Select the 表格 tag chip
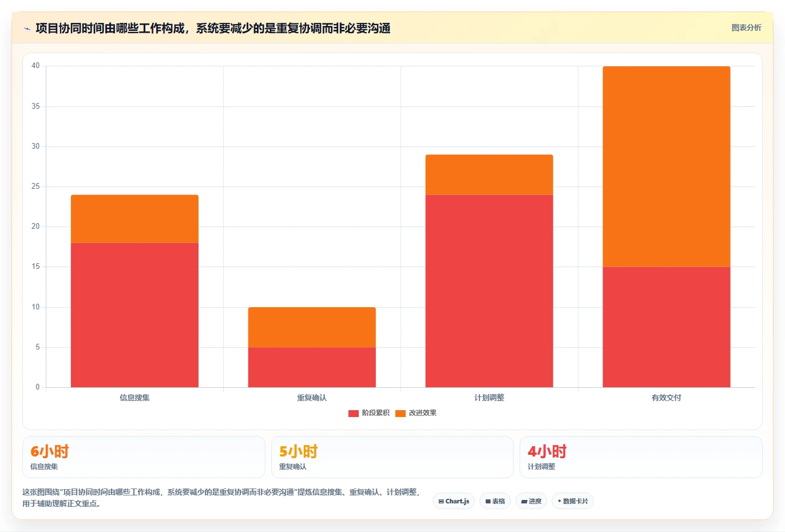Screen dimensions: 785x532 click(x=495, y=501)
